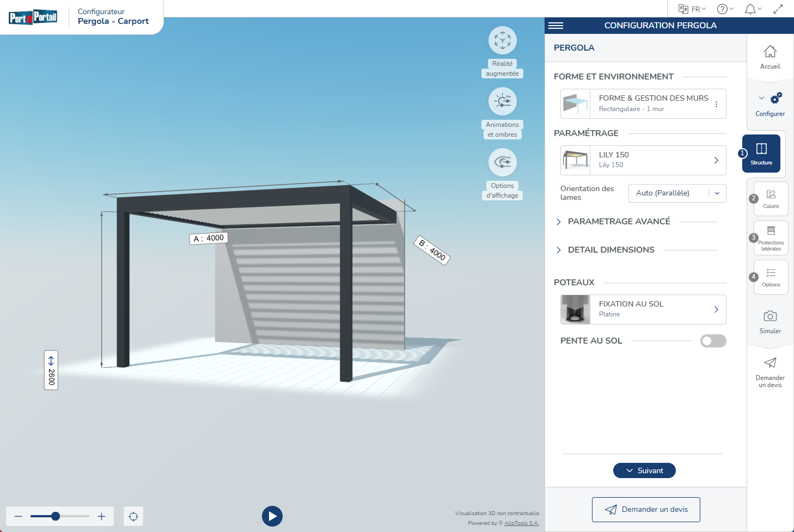Open the Orientation des lames dropdown
Screen dimensions: 794x532
(677, 193)
